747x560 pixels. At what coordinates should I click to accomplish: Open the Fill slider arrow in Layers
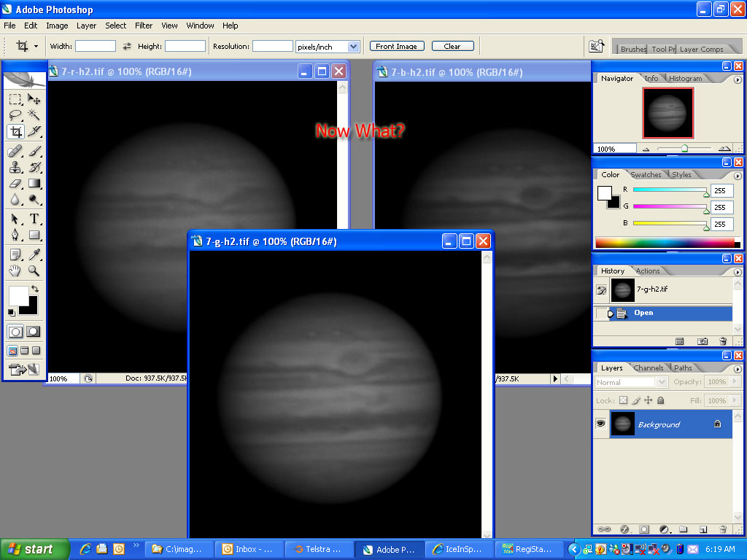click(x=735, y=400)
